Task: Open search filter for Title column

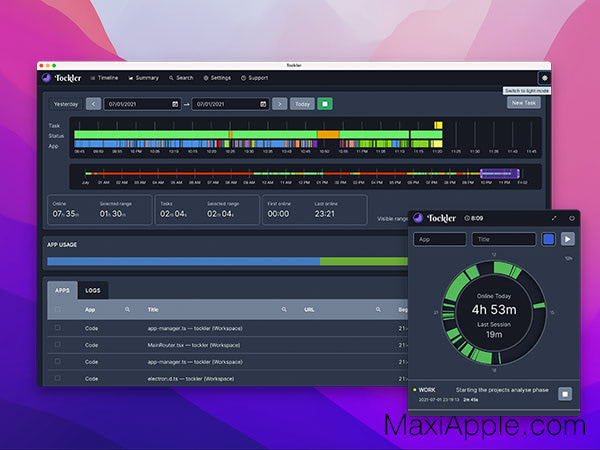Action: (284, 310)
